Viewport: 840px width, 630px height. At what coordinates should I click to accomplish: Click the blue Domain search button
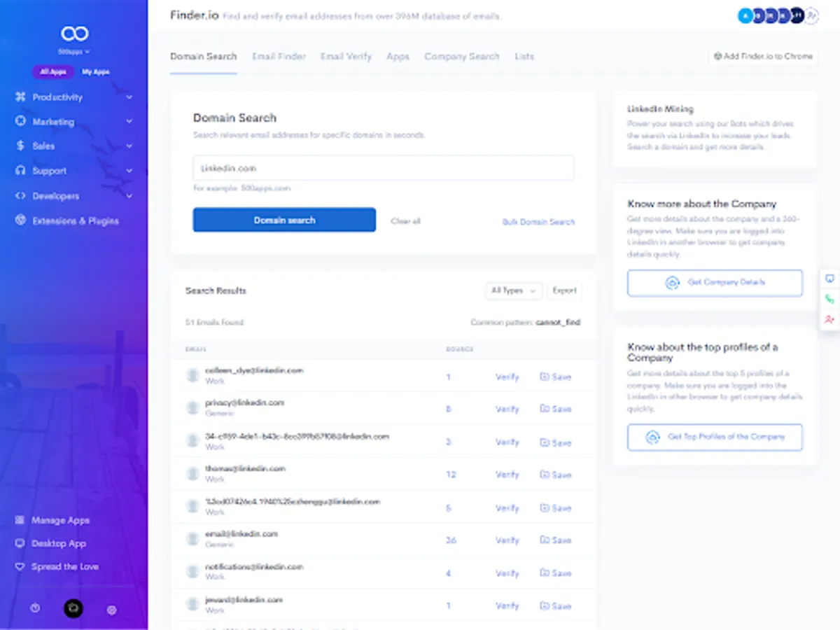point(284,220)
